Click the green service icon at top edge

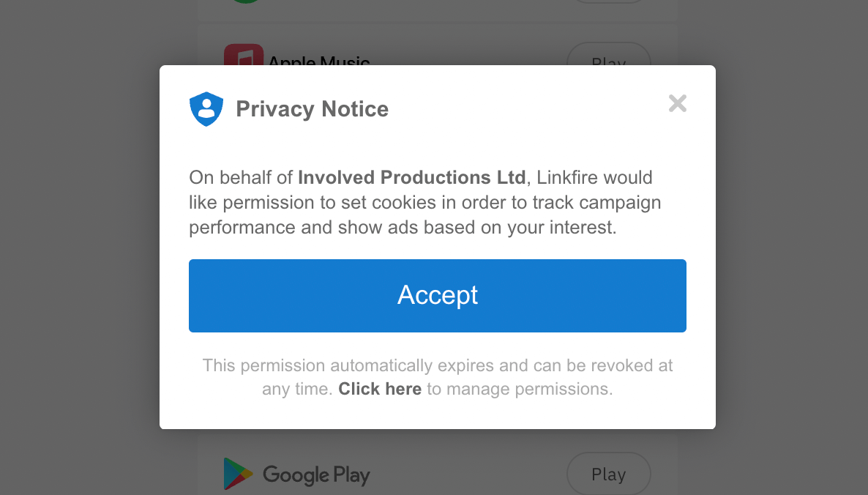pyautogui.click(x=245, y=1)
